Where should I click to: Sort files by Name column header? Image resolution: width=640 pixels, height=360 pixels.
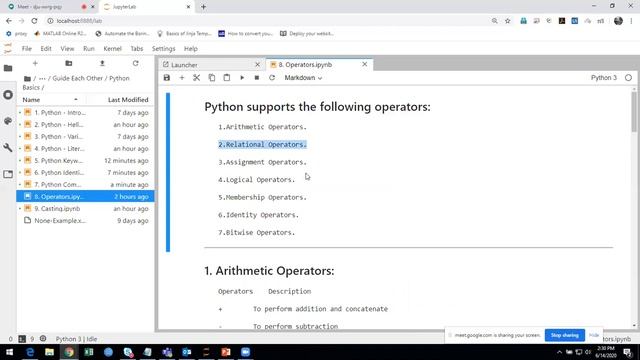click(51, 100)
